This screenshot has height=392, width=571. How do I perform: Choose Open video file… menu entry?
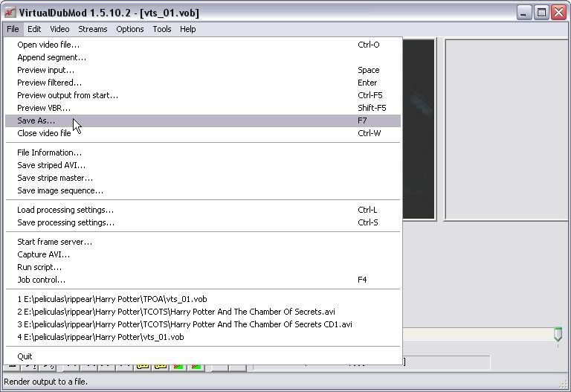(48, 45)
